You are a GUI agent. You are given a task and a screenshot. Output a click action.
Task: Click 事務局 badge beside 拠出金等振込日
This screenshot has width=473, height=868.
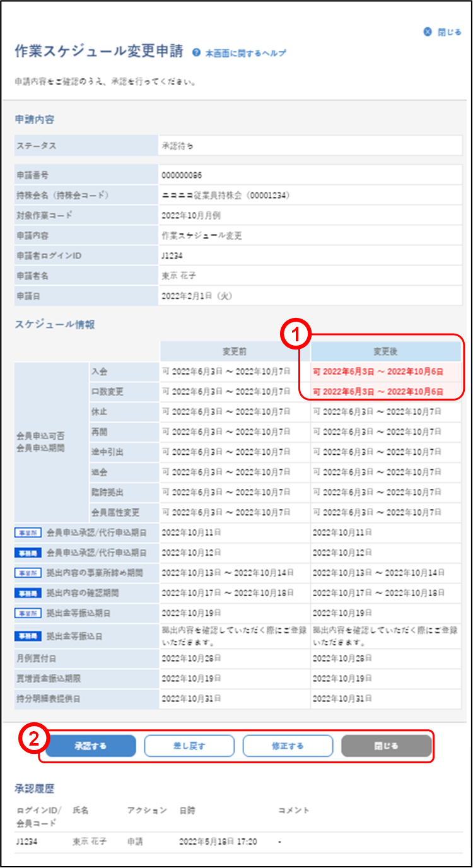[28, 635]
